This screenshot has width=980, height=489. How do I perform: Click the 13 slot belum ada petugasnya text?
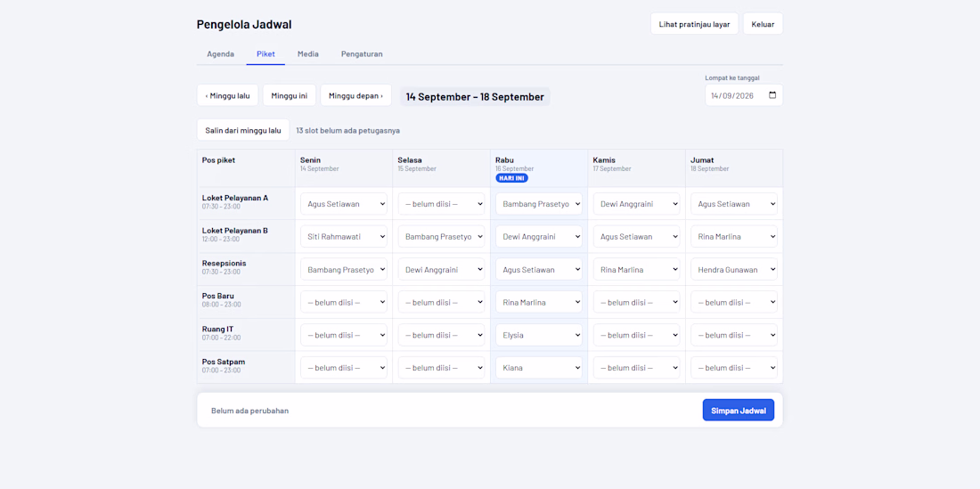click(348, 131)
